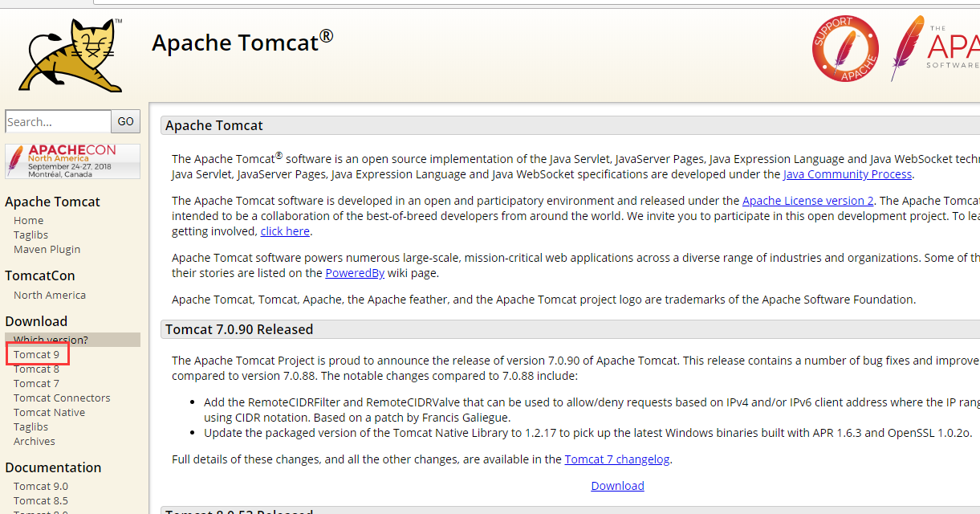Open the Java Community Process link
Viewport: 980px width, 514px height.
click(848, 174)
